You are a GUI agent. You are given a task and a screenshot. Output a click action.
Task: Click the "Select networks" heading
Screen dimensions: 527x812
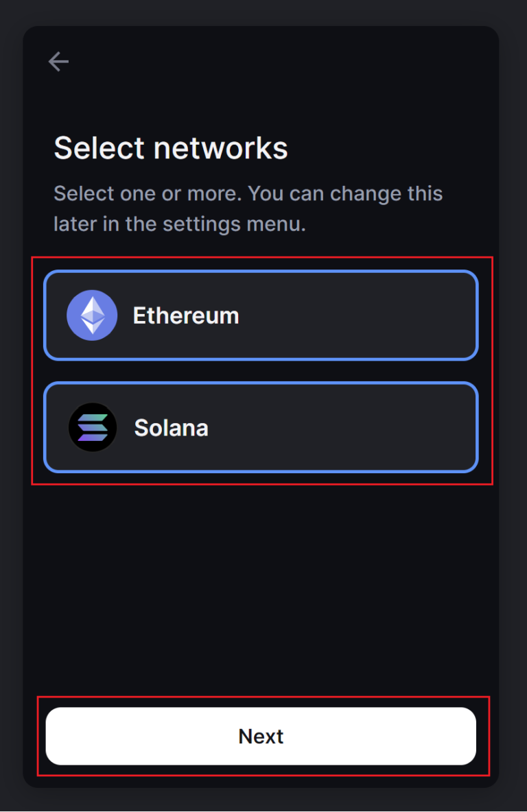coord(171,148)
